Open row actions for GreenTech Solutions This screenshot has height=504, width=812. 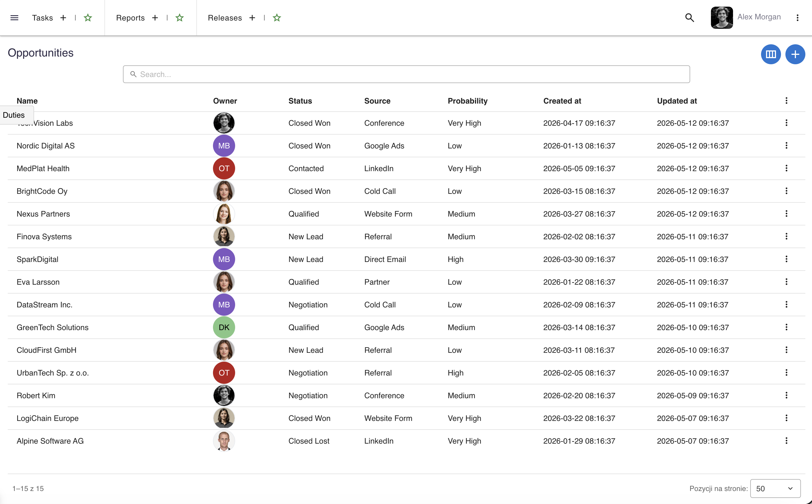[x=786, y=327]
